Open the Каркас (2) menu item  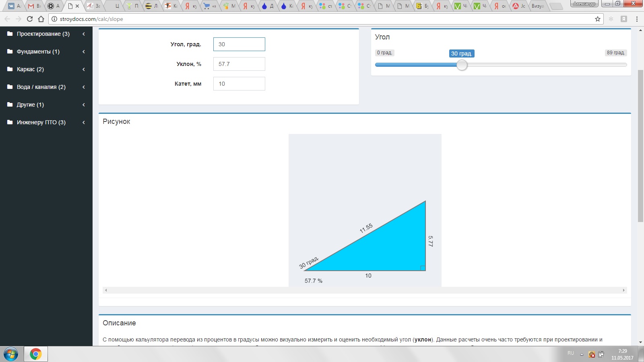pyautogui.click(x=30, y=69)
